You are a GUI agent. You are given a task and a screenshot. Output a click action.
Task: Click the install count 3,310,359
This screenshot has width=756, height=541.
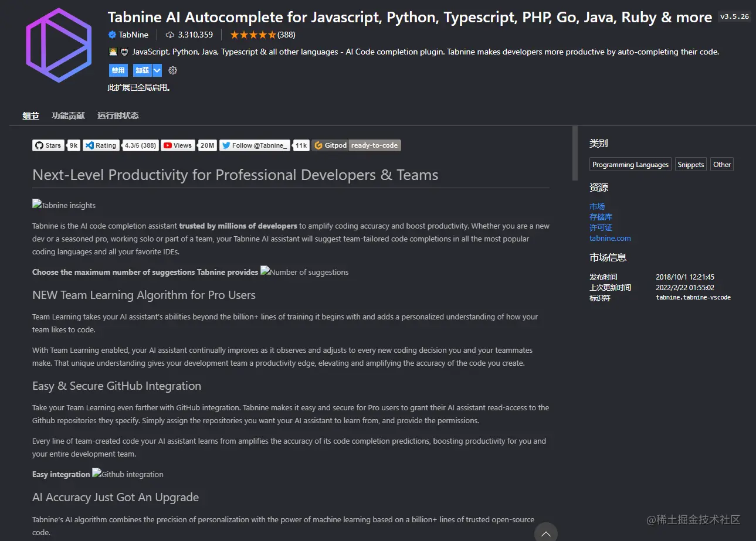(195, 35)
